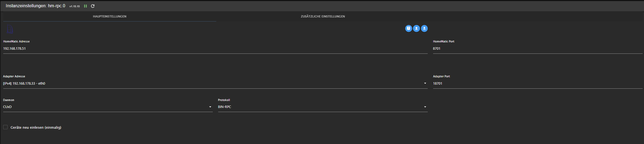This screenshot has width=644, height=144.
Task: Focus the HomeMatic Port field
Action: 537,49
